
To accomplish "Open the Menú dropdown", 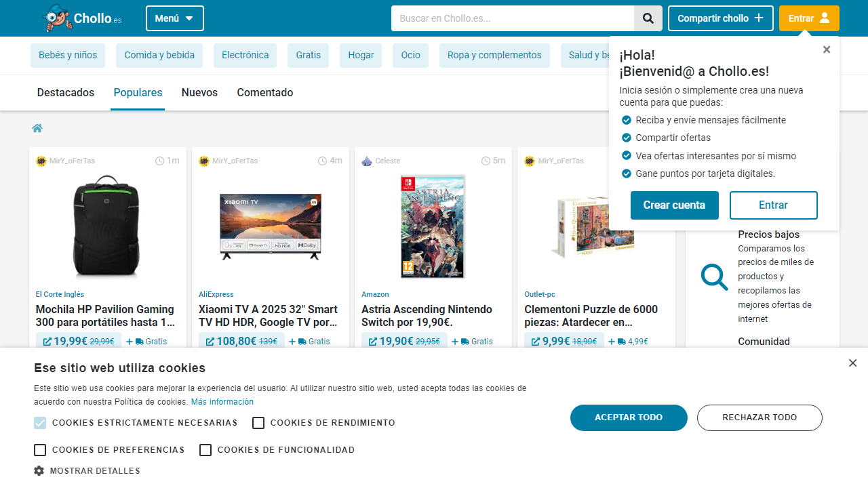I will point(174,18).
